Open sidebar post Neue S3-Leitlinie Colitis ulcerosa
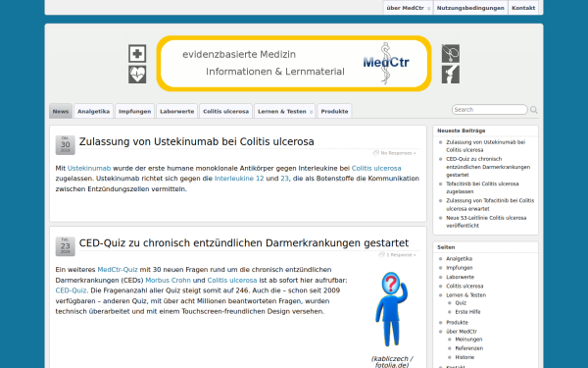The height and width of the screenshot is (368, 588). tap(486, 222)
